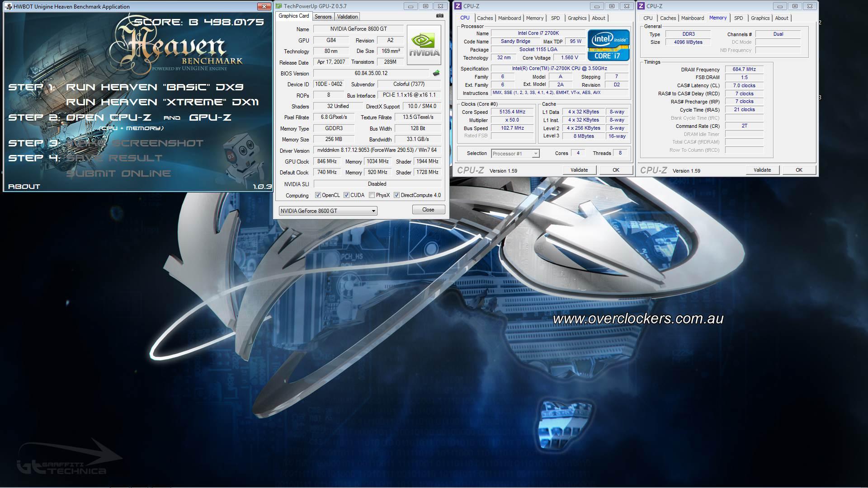Click the first CPU-Z window's title icon
This screenshot has height=488, width=868.
(x=458, y=6)
